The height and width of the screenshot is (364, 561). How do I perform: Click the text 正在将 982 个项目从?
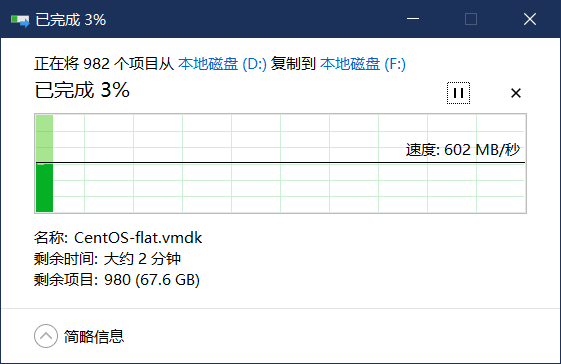point(104,64)
